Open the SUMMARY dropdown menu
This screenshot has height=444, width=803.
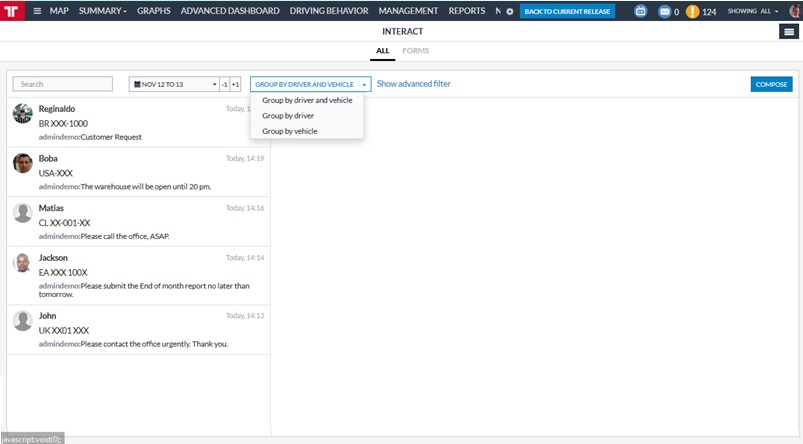point(102,11)
